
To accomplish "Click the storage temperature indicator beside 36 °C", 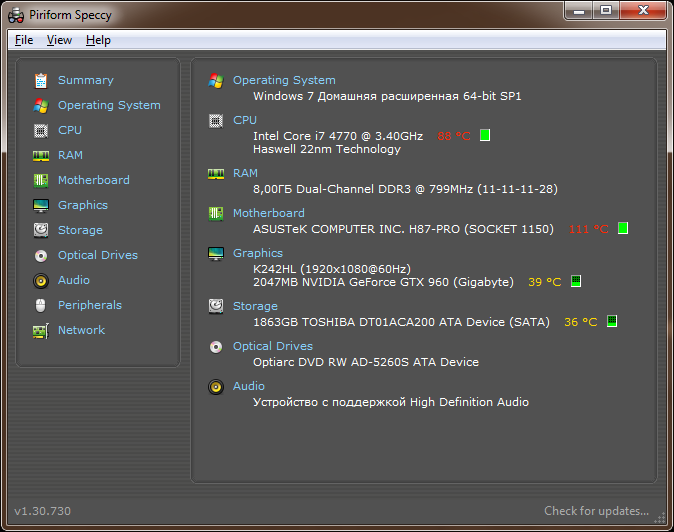I will 612,321.
